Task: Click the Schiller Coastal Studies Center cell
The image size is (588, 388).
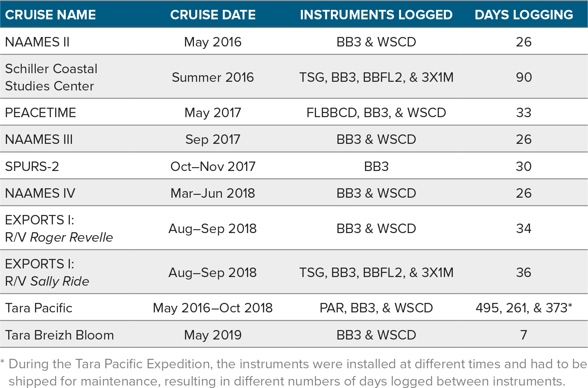Action: point(51,77)
